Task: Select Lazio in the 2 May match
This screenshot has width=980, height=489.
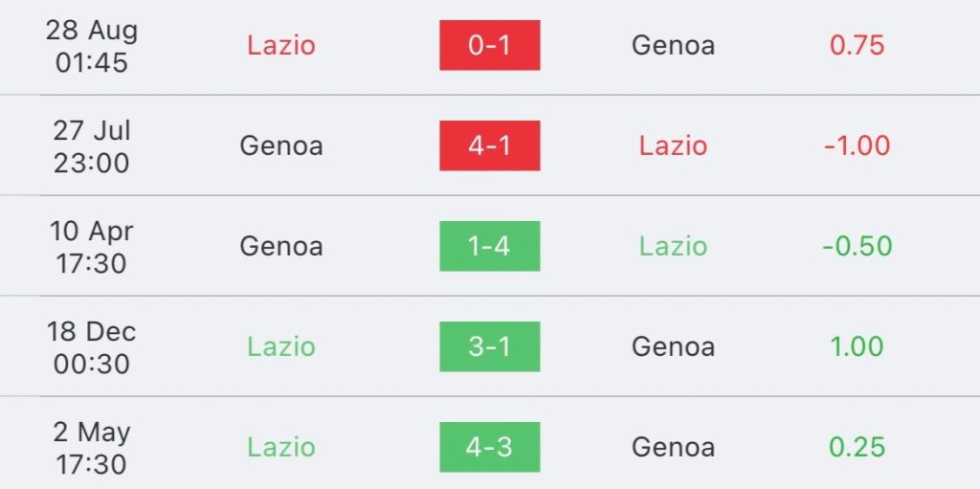Action: (x=281, y=447)
